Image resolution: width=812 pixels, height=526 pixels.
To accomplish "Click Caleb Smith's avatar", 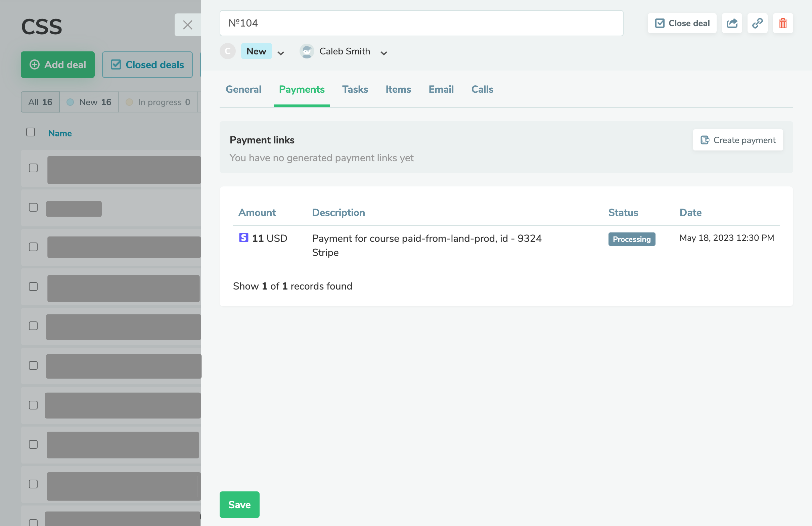I will coord(307,51).
